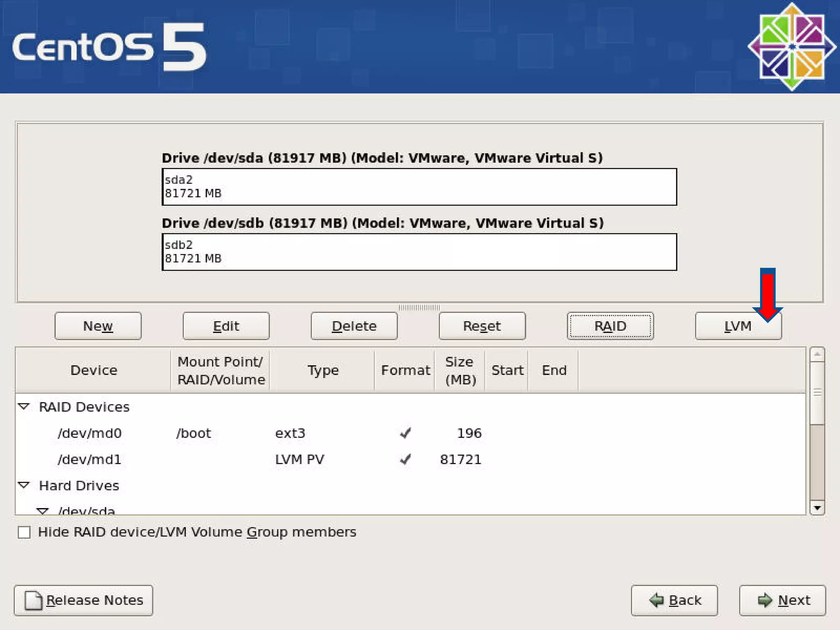Screen dimensions: 840x630
Task: Click the CentOS logo in the banner
Action: click(792, 47)
